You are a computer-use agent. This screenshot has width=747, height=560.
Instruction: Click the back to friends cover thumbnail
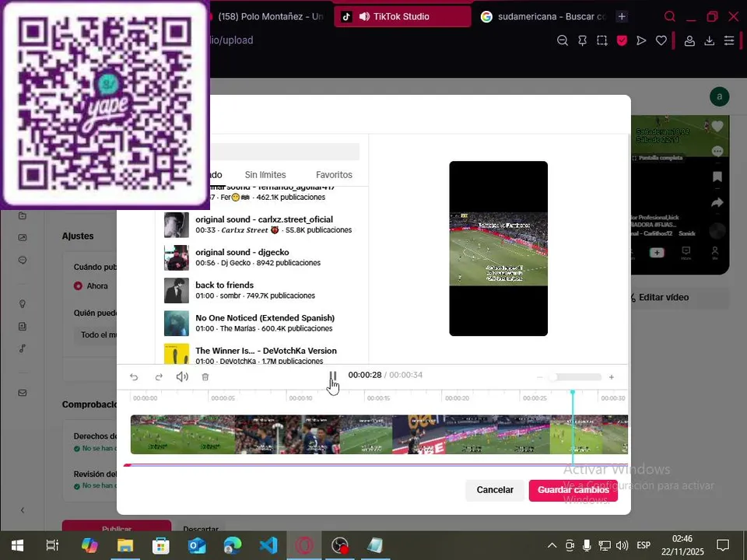click(177, 290)
